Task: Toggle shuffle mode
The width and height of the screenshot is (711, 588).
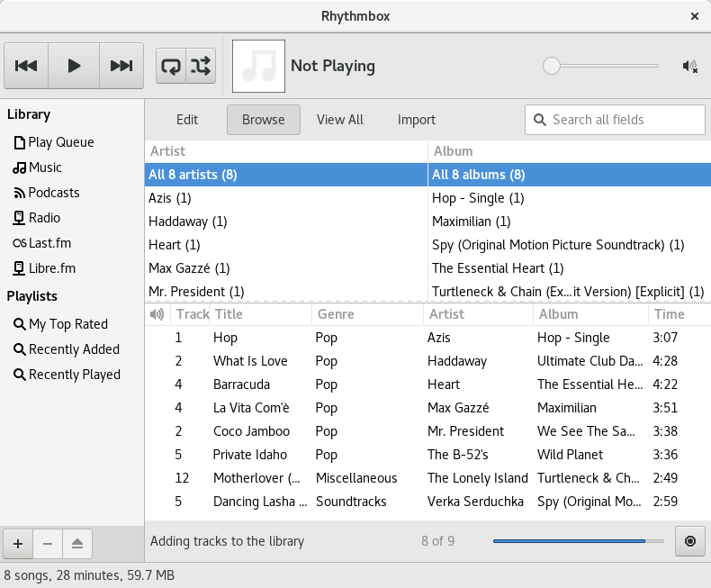Action: point(201,66)
